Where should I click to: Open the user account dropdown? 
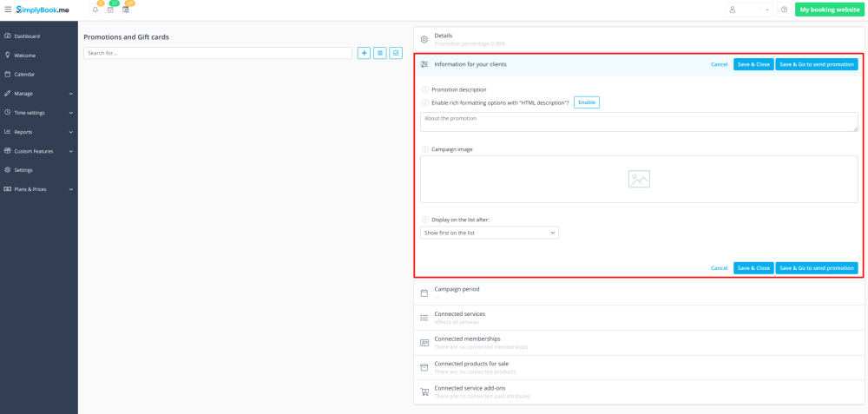pyautogui.click(x=748, y=10)
